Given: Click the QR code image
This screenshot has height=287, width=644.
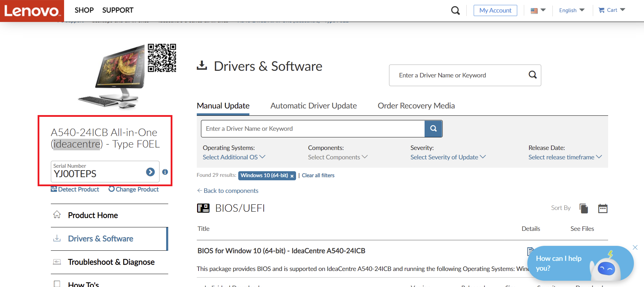Looking at the screenshot, I should (x=162, y=58).
